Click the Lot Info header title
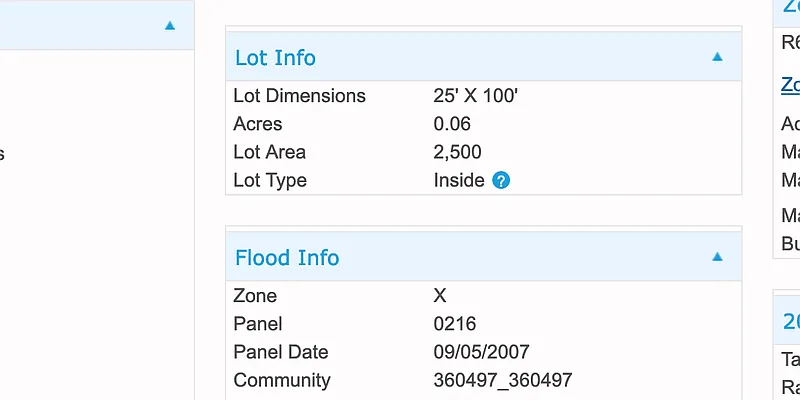The width and height of the screenshot is (800, 400). pos(275,58)
